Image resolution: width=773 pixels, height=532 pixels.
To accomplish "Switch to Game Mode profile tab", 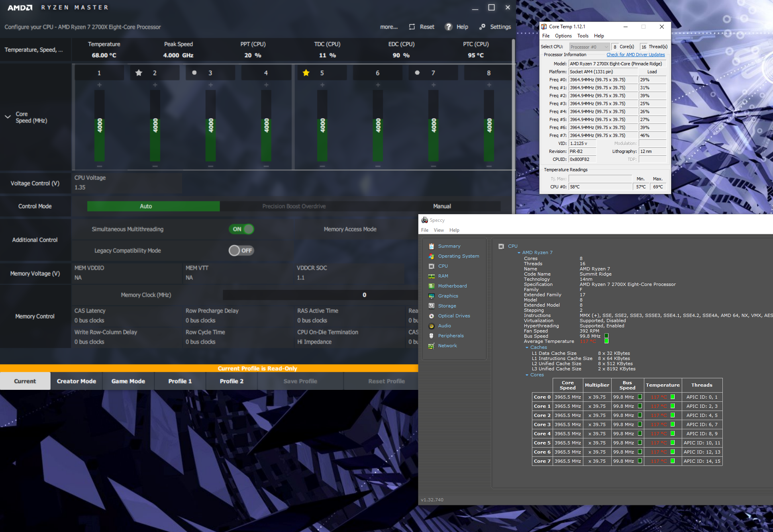I will pyautogui.click(x=128, y=381).
